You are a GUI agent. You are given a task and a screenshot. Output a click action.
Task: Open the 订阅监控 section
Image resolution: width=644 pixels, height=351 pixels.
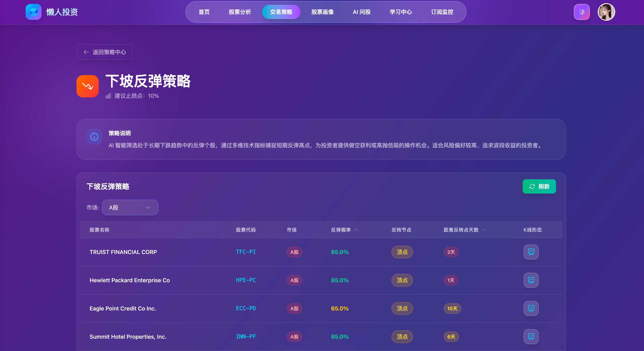(442, 12)
